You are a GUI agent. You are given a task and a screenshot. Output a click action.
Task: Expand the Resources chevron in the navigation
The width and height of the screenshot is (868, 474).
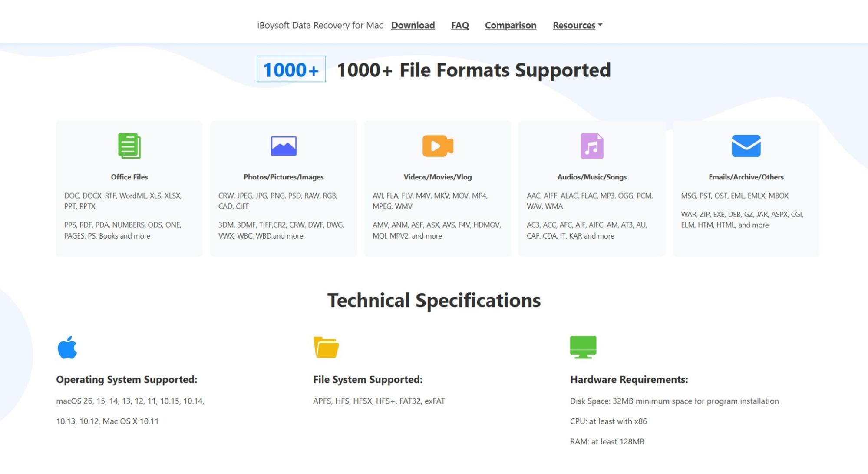coord(600,25)
